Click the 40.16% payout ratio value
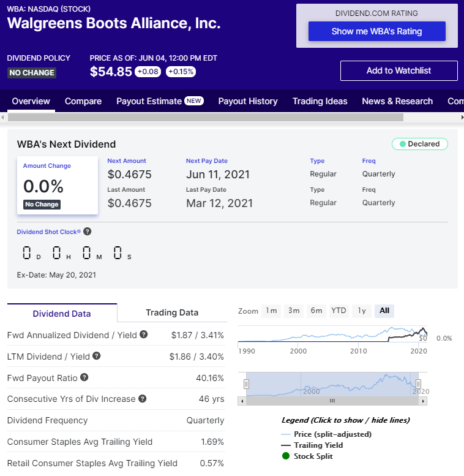Image resolution: width=464 pixels, height=476 pixels. (210, 378)
